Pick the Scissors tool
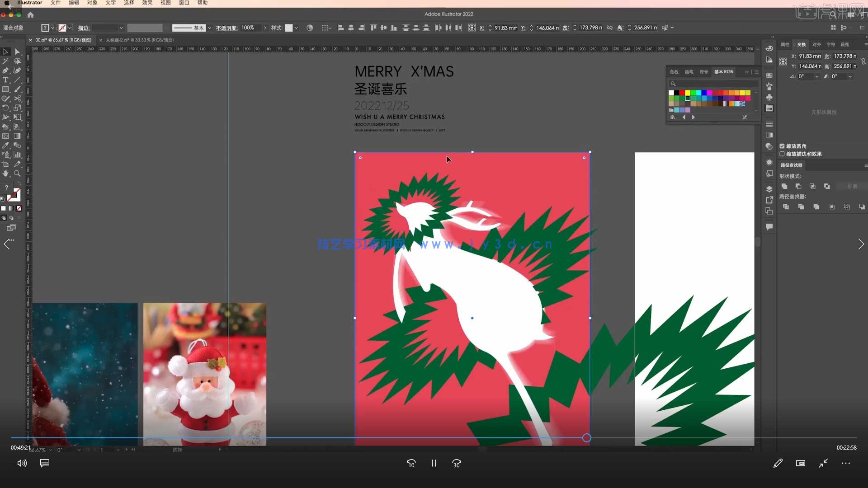 pyautogui.click(x=17, y=99)
